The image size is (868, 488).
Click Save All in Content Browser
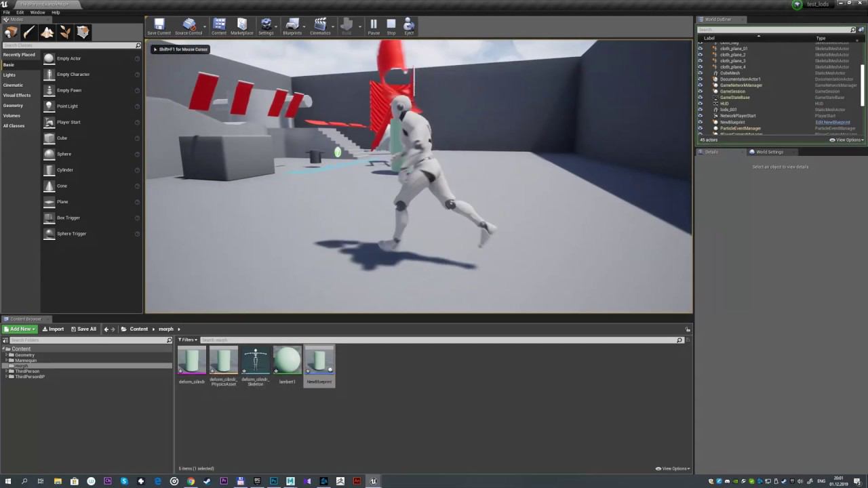[x=84, y=329]
